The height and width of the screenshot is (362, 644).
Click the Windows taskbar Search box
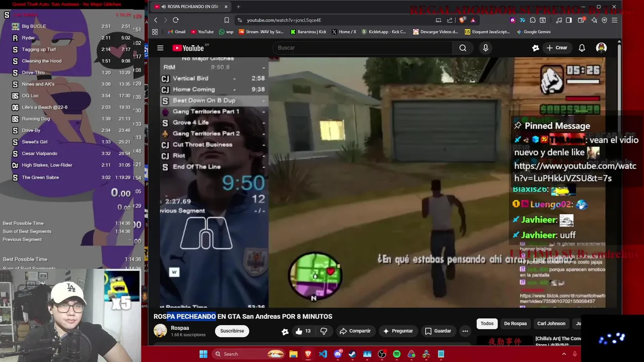pos(249,354)
